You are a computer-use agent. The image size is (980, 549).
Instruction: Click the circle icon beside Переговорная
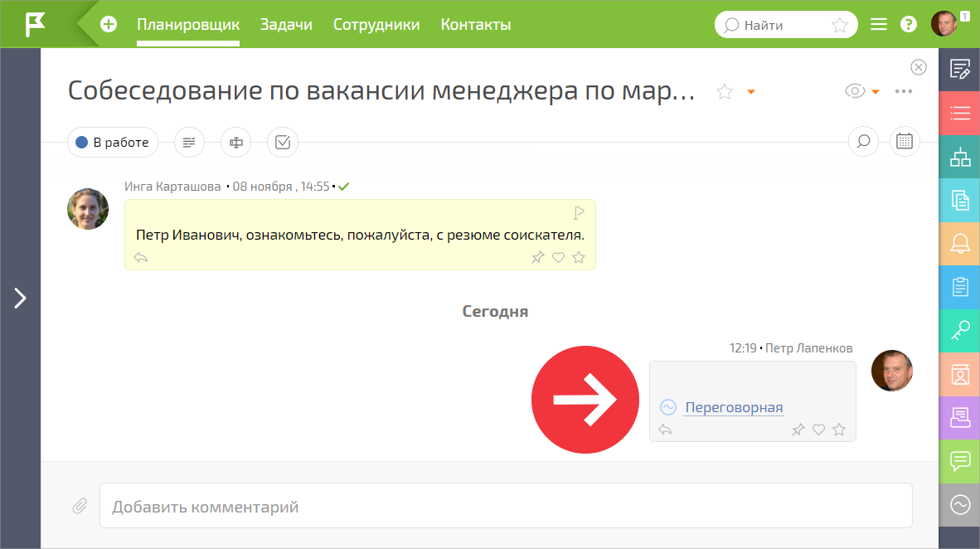[x=668, y=407]
